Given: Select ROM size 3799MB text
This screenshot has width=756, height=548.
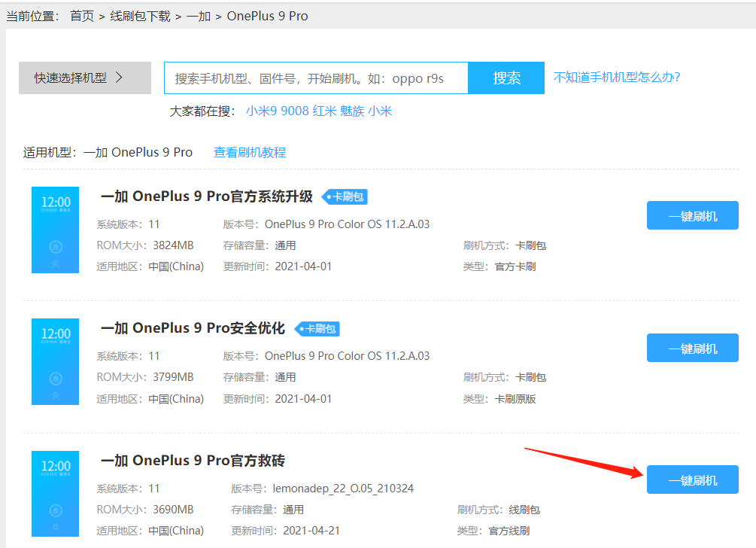Looking at the screenshot, I should (x=173, y=377).
